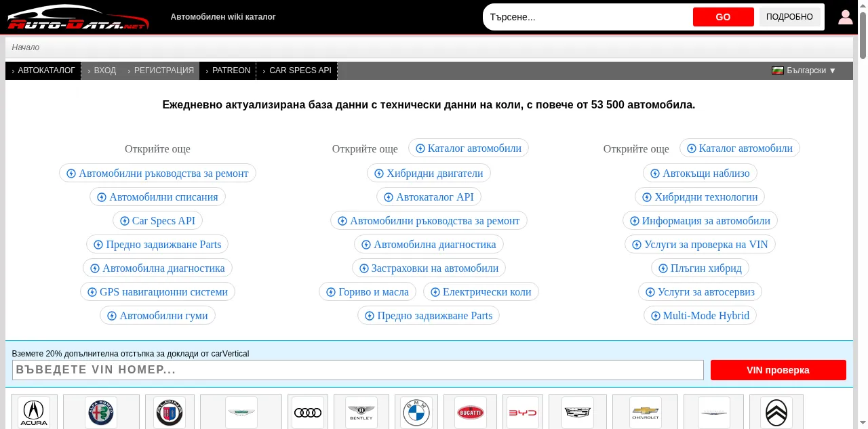
Task: Open the Acura brand logo
Action: [x=34, y=413]
